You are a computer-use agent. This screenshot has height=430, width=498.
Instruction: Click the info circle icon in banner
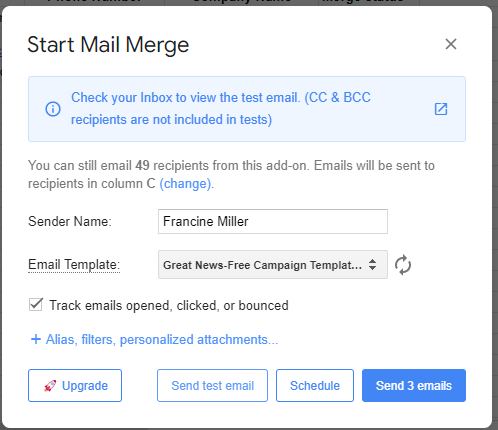coord(53,109)
